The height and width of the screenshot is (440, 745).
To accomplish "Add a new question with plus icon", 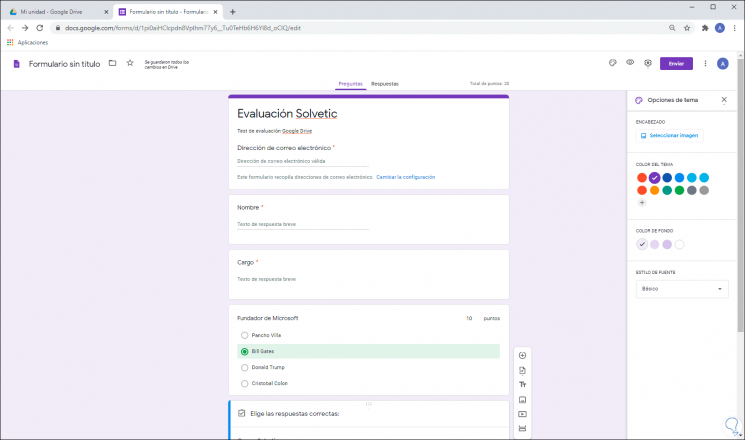I will click(x=522, y=356).
